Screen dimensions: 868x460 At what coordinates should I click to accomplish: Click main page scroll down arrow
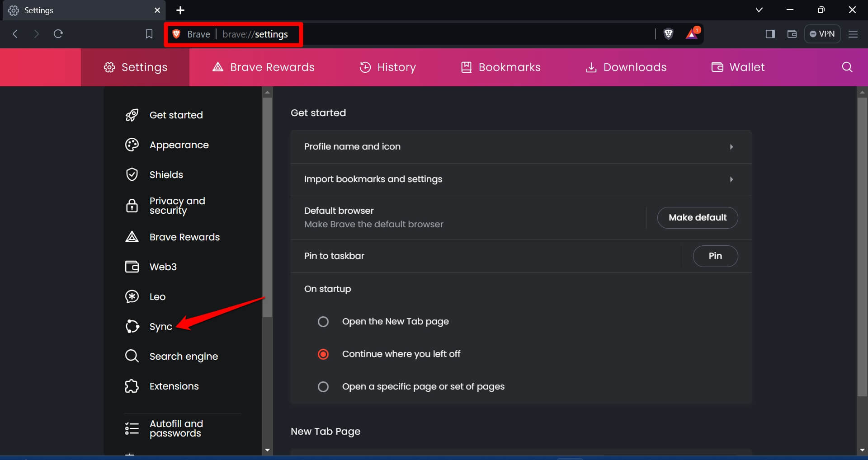[x=862, y=450]
